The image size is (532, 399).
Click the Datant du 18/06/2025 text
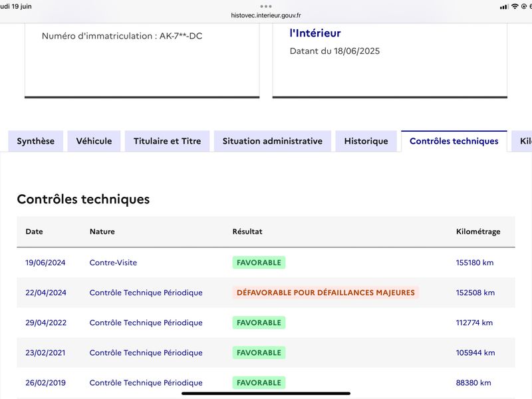[334, 51]
